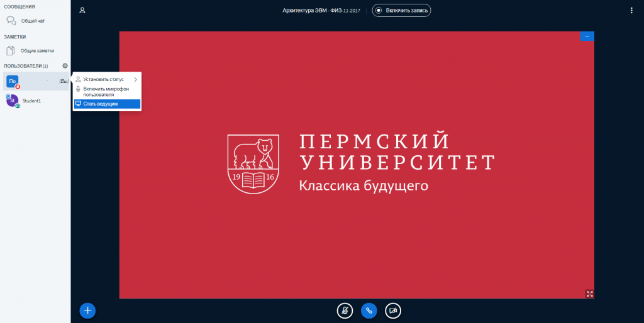644x323 pixels.
Task: Toggle the user list panel icon
Action: tap(82, 10)
